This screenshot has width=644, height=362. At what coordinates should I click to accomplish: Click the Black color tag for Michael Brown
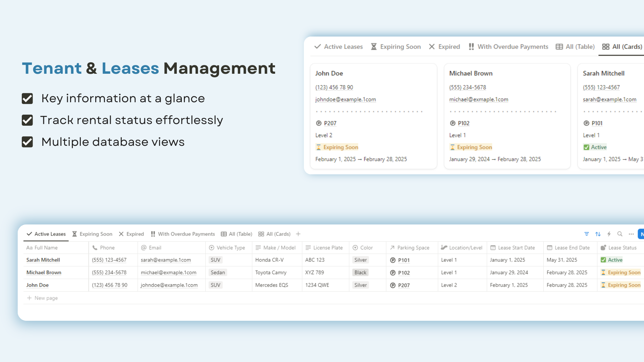click(x=360, y=273)
